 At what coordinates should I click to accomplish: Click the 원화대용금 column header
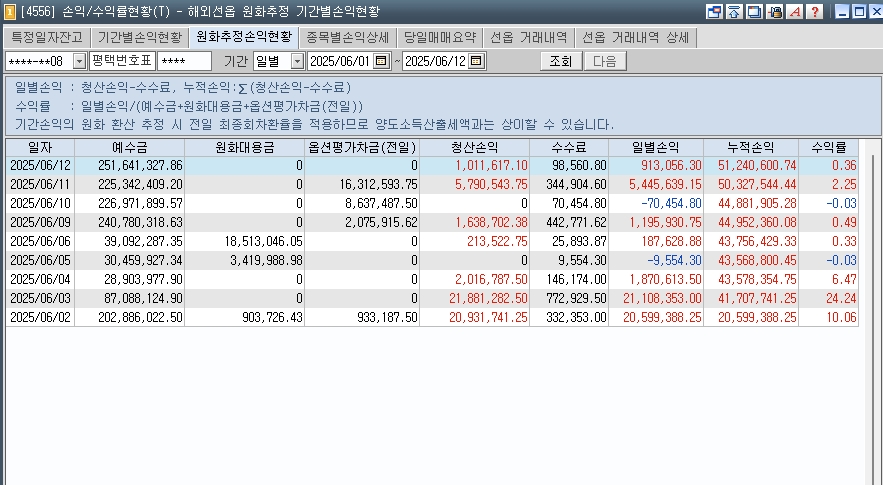244,148
